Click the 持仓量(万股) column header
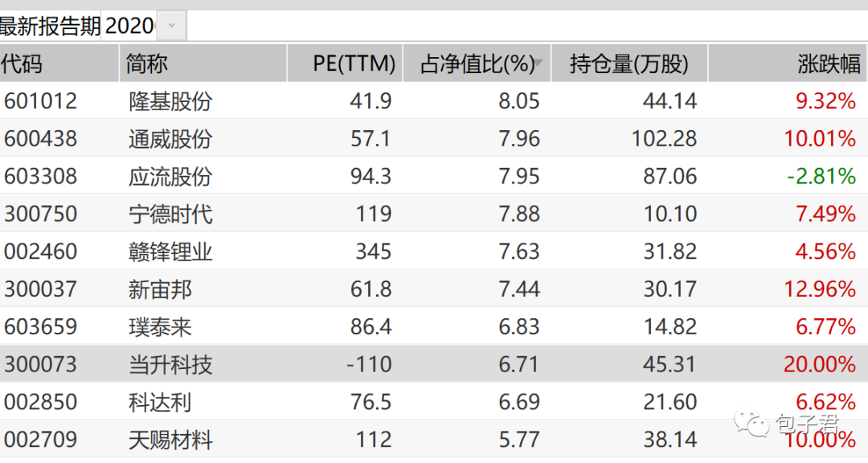Image resolution: width=868 pixels, height=463 pixels. (x=628, y=64)
